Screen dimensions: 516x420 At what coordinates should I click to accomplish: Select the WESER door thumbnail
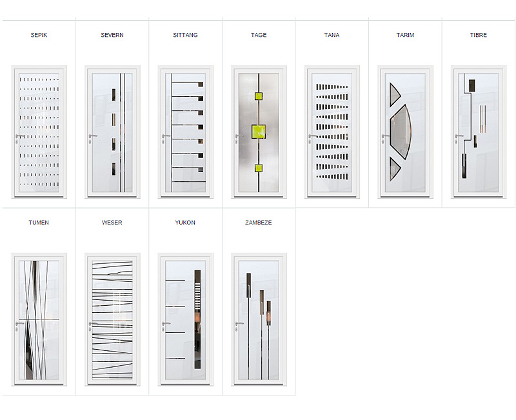tap(112, 319)
